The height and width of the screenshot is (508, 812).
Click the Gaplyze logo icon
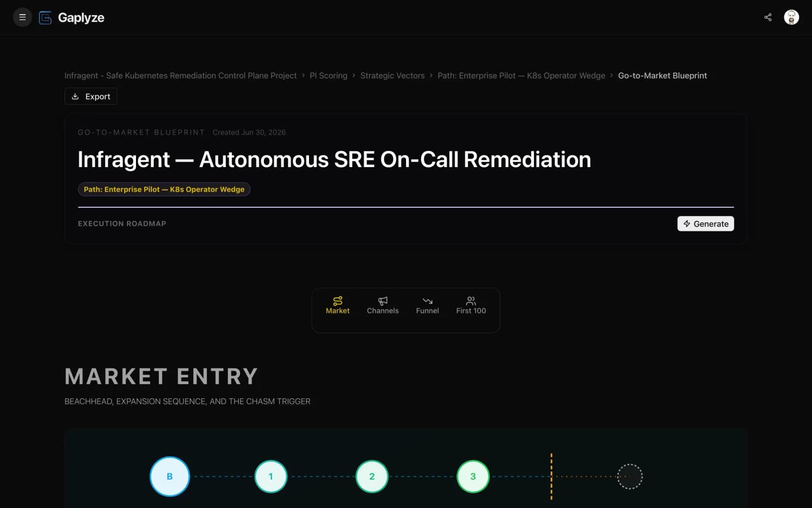click(x=45, y=18)
